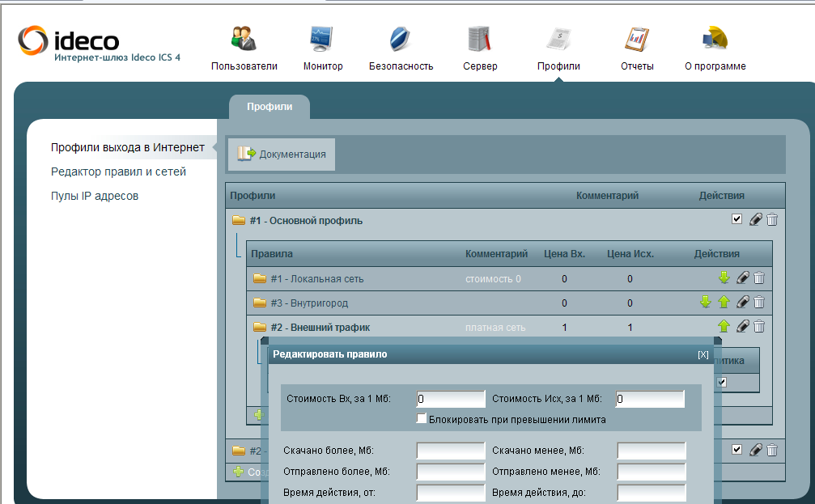815x504 pixels.
Task: Expand the Локальная сеть rule folder
Action: [x=259, y=278]
